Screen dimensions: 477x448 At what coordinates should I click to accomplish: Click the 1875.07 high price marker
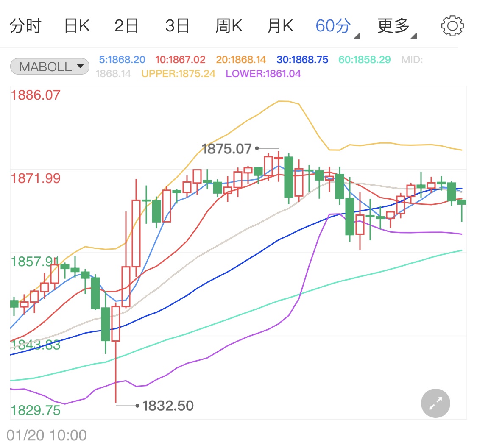click(x=227, y=148)
